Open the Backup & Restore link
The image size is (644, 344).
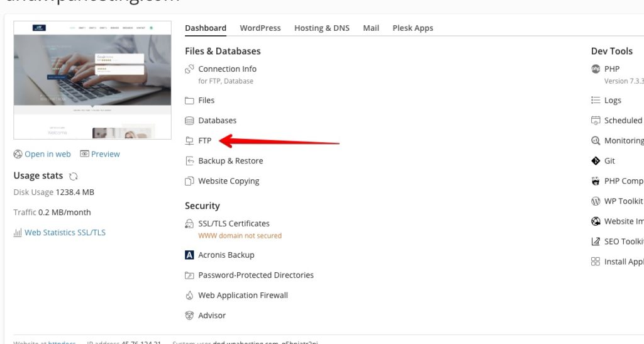230,161
